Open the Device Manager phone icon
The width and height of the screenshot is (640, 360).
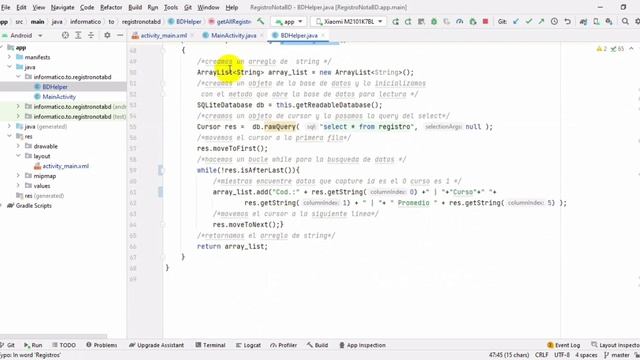[596, 22]
